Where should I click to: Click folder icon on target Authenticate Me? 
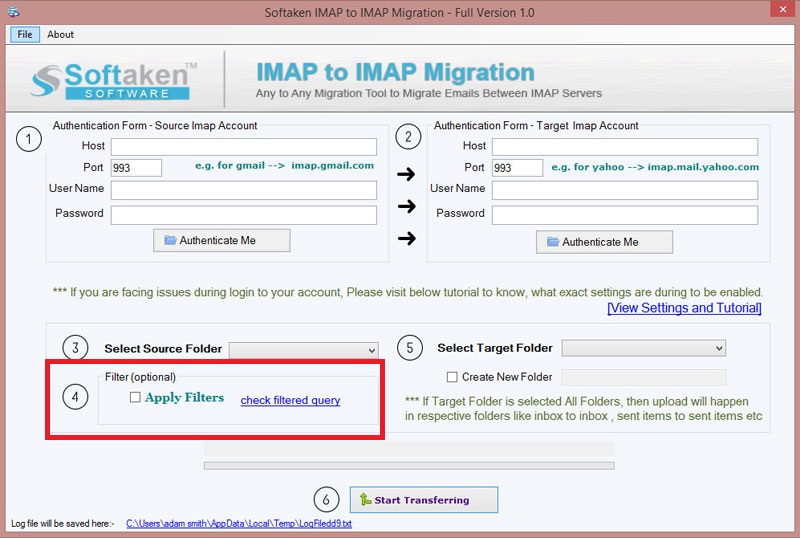click(x=553, y=241)
